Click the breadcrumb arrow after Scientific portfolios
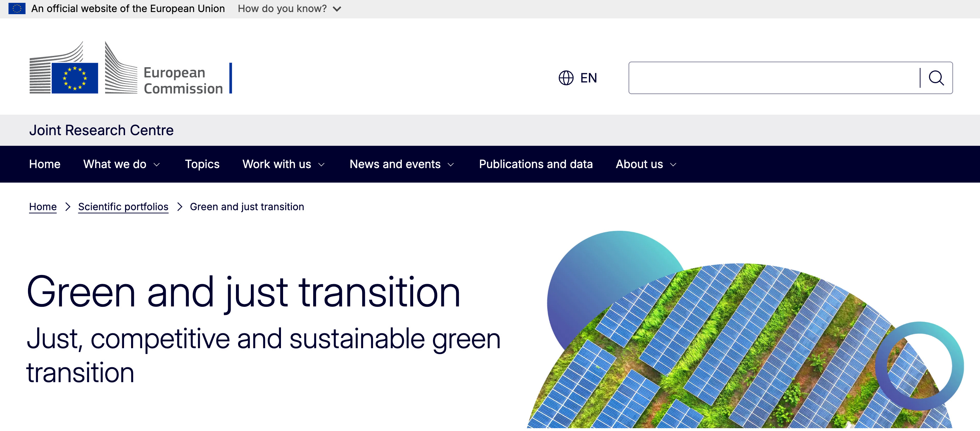Viewport: 980px width, 431px height. (180, 207)
